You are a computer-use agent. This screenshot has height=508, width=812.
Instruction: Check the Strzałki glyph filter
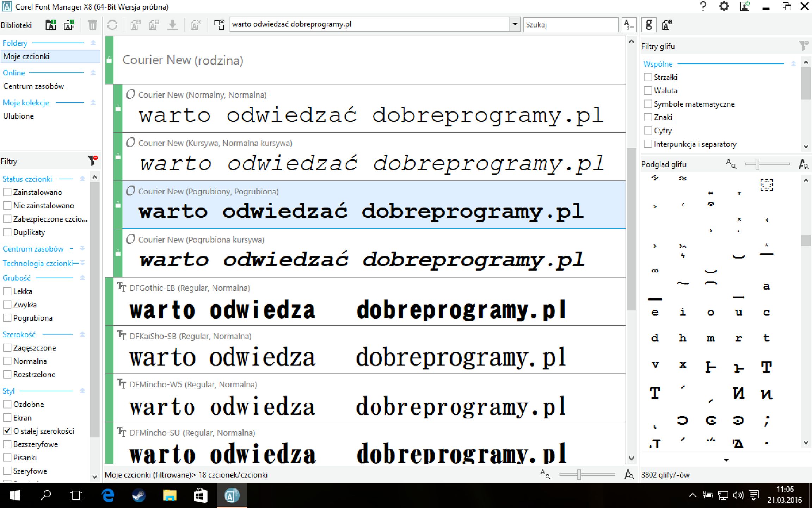click(648, 77)
